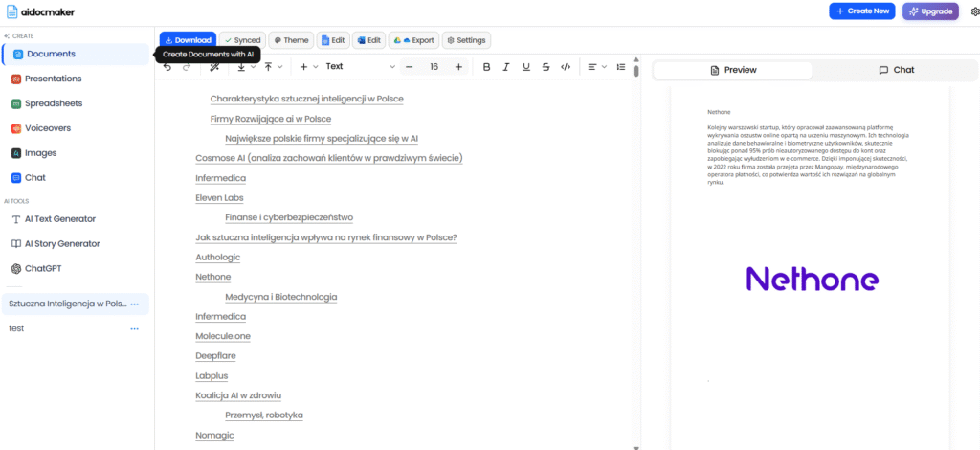Click the editor vertical scrollbar thumb

click(x=636, y=71)
